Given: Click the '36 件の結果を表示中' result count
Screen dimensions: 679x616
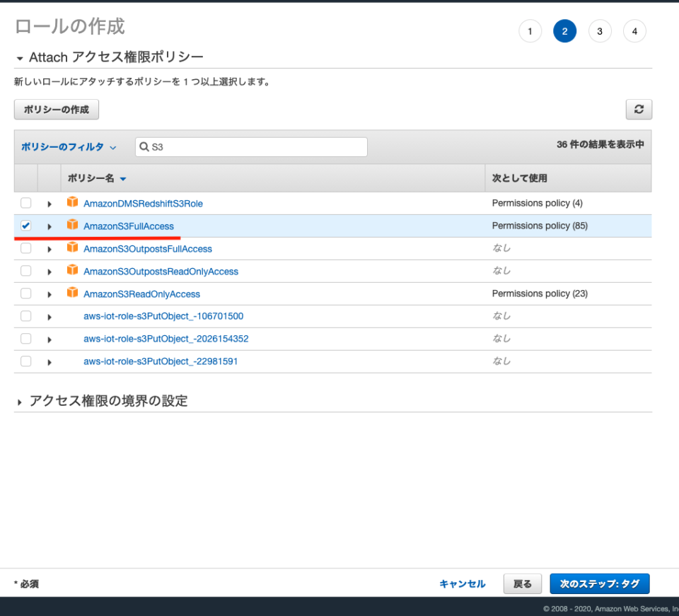Looking at the screenshot, I should click(x=600, y=144).
